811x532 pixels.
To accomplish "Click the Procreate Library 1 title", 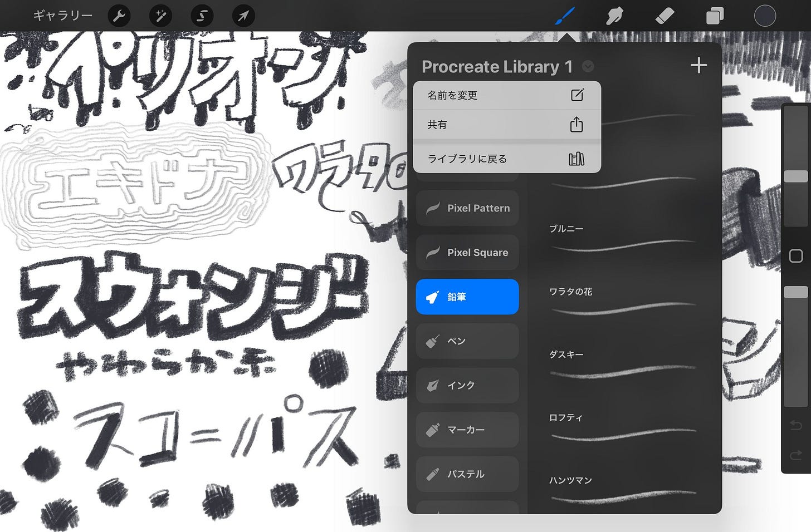I will point(497,67).
